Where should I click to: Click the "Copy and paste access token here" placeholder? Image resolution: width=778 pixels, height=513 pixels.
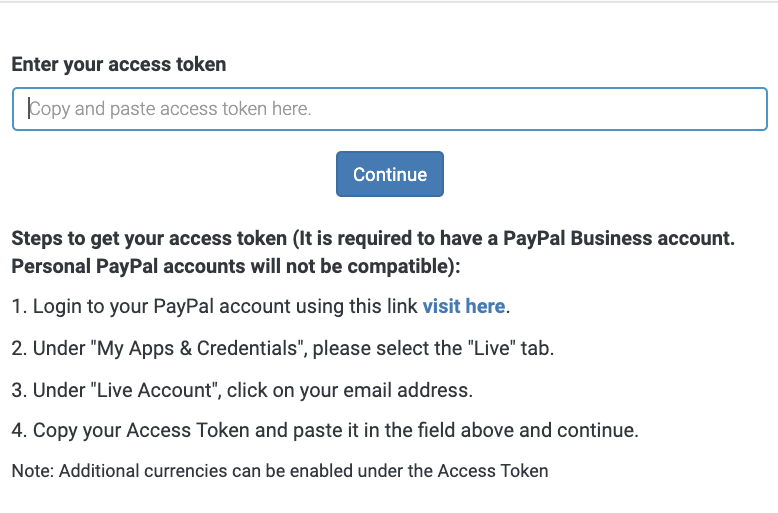pos(170,109)
